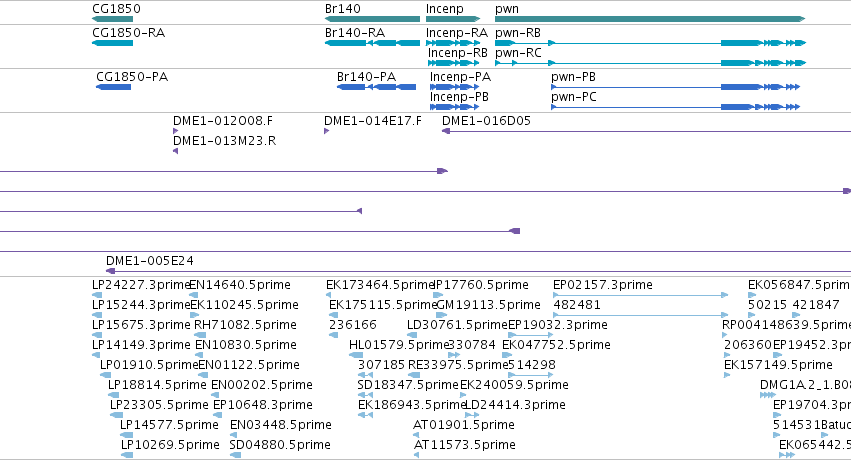
Task: Click EST EN01122.5prime
Action: click(249, 365)
